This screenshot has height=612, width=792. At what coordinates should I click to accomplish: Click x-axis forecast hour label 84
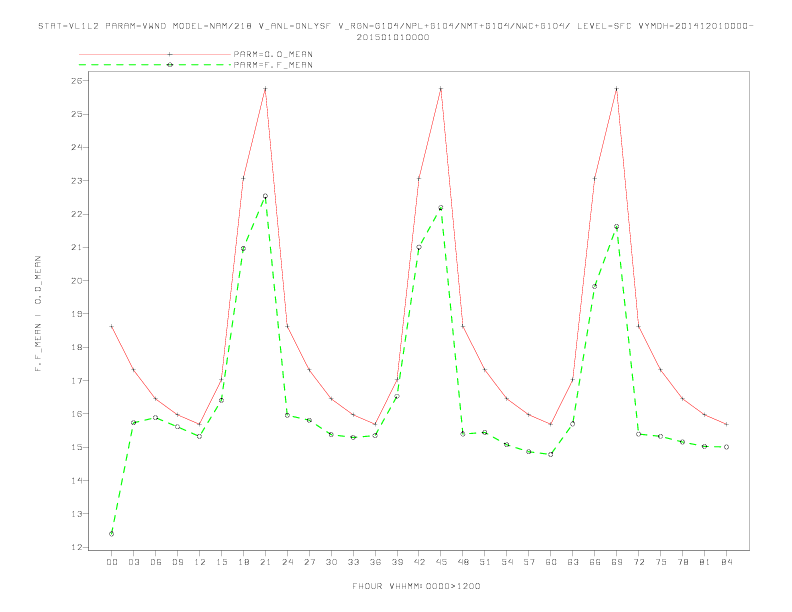[726, 562]
